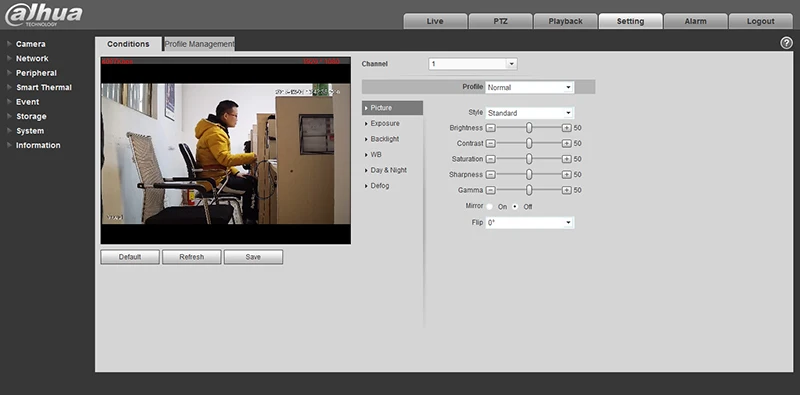Image resolution: width=800 pixels, height=395 pixels.
Task: Open the Profile dropdown showing Normal
Action: pyautogui.click(x=530, y=87)
